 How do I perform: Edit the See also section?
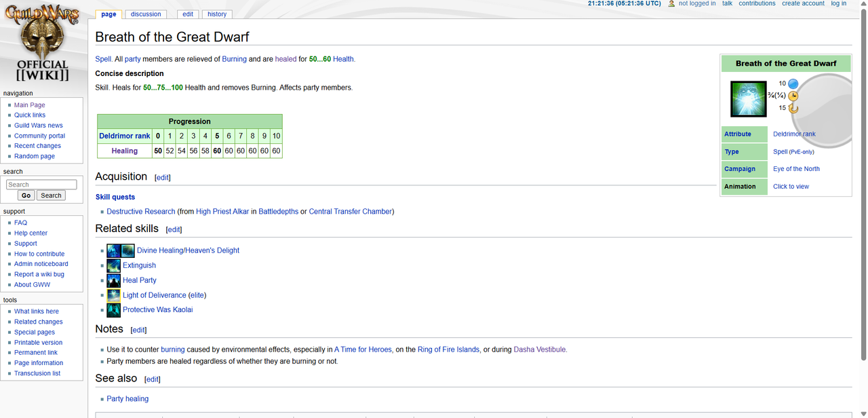pyautogui.click(x=153, y=379)
